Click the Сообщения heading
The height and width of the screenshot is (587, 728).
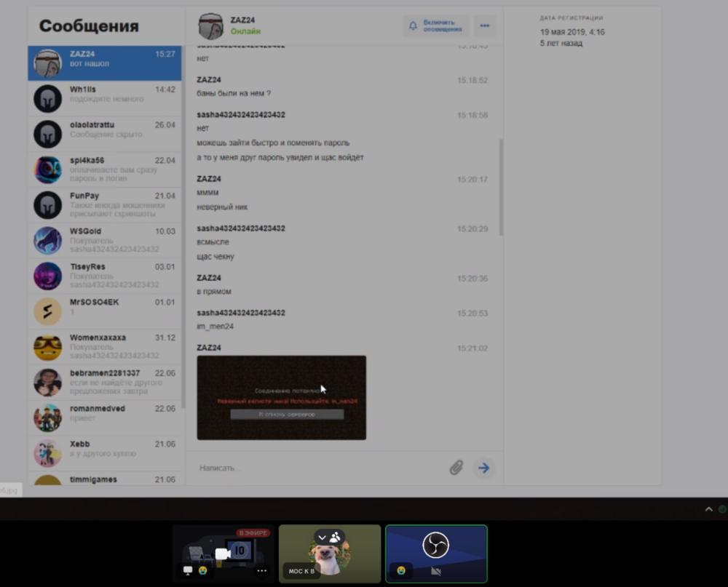tap(89, 26)
